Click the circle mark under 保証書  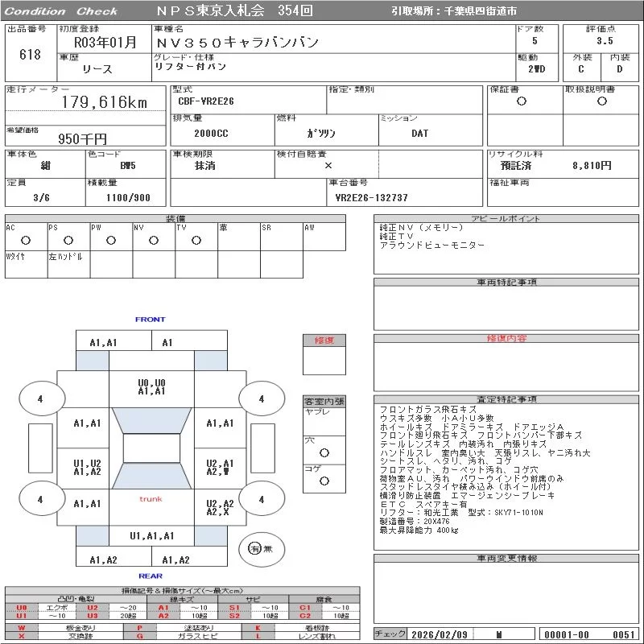pyautogui.click(x=521, y=101)
